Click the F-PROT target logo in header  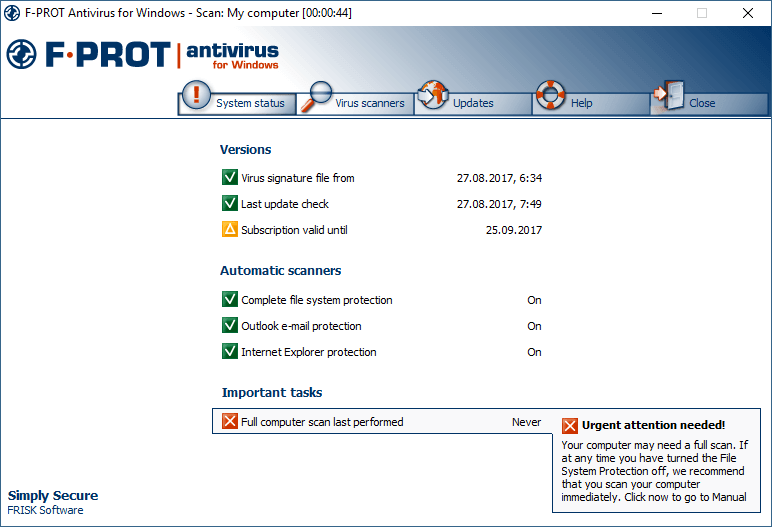[x=21, y=54]
